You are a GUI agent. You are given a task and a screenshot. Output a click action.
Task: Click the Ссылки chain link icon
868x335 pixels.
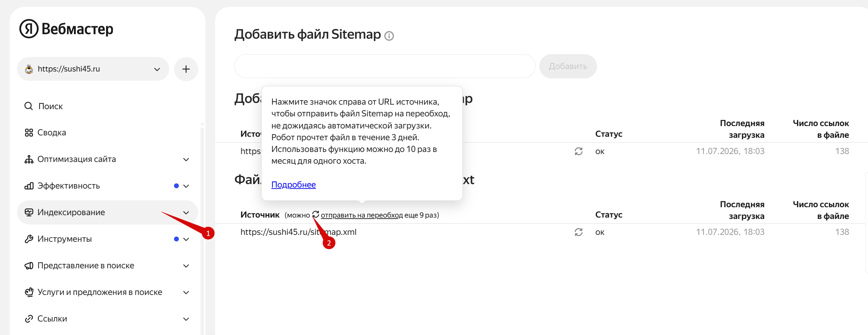[x=29, y=319]
